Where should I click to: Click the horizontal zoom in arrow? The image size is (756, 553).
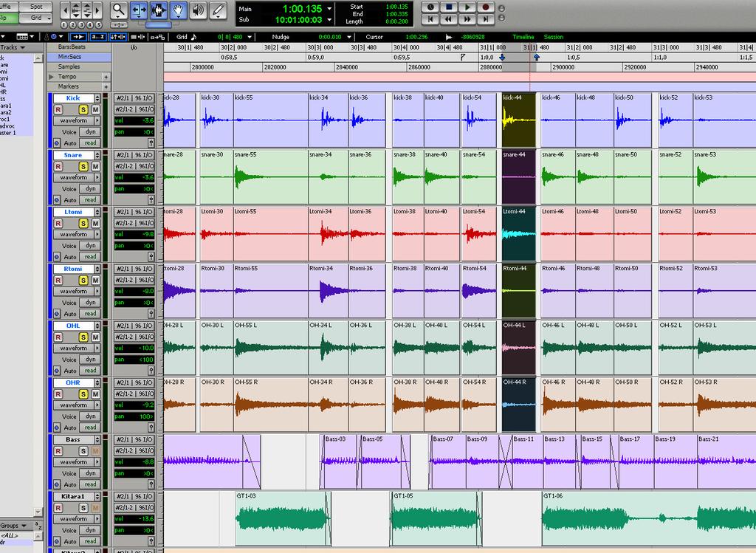tap(98, 10)
